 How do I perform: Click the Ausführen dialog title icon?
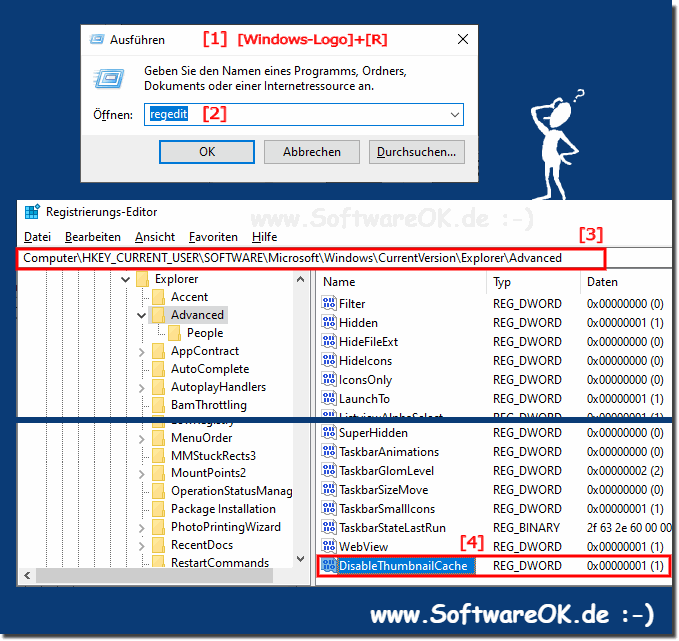[97, 39]
